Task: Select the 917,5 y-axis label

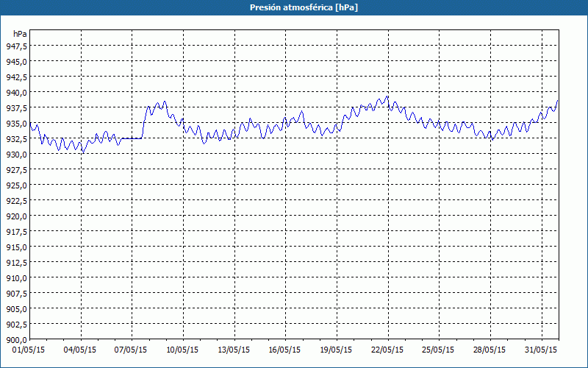Action: 16,231
